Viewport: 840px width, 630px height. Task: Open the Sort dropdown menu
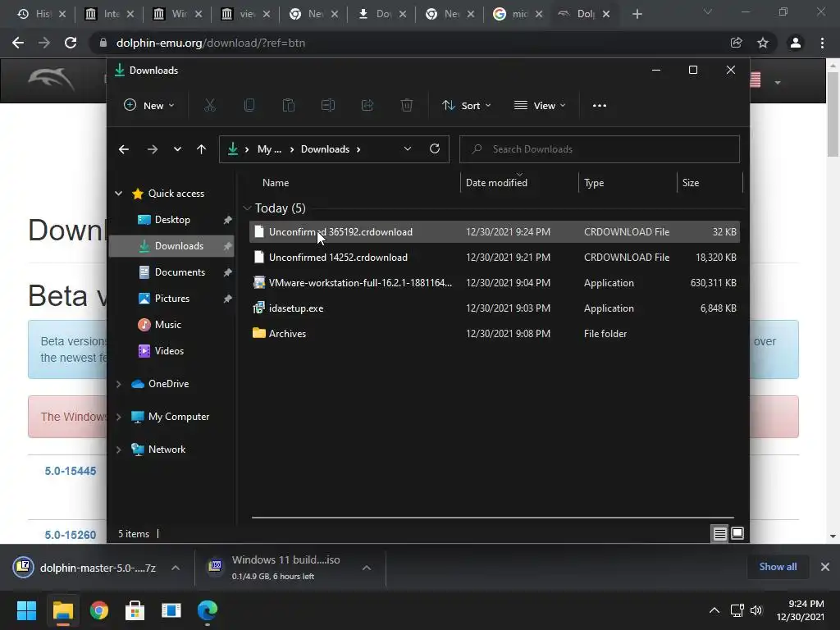pyautogui.click(x=466, y=106)
